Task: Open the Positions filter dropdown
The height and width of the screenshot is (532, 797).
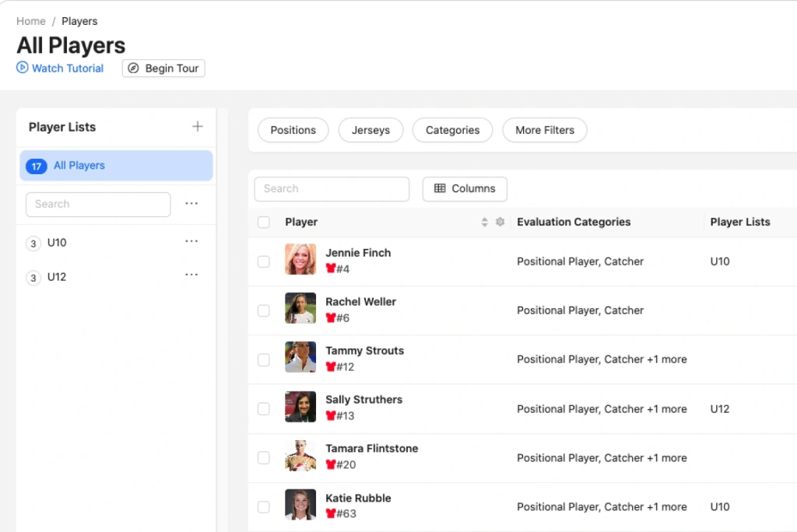Action: (293, 130)
